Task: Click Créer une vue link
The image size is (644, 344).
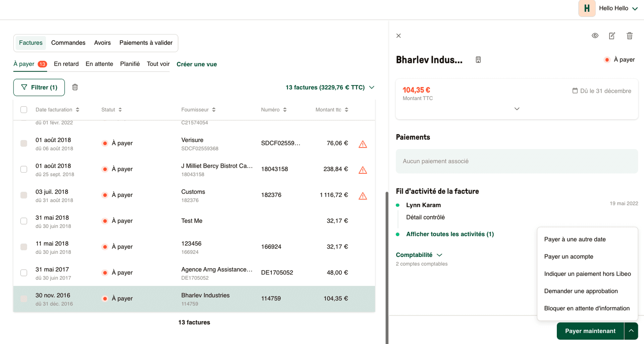Action: tap(197, 64)
